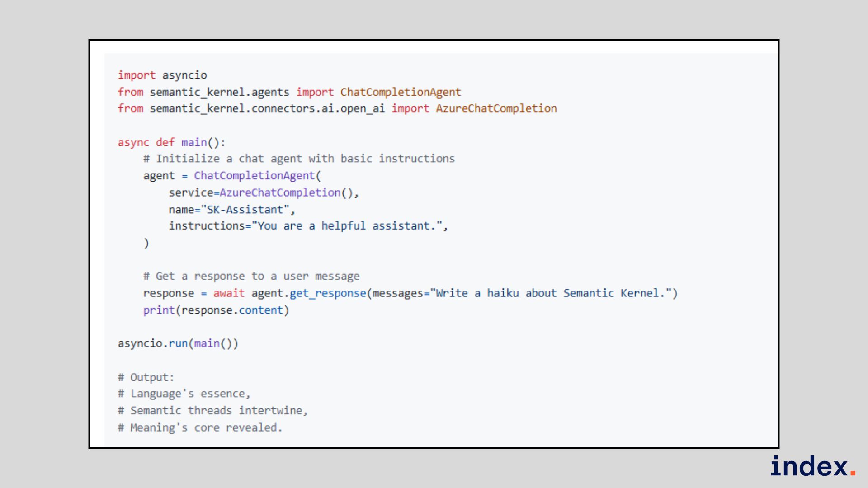Click the AzureChatCompletion import name
Viewport: 868px width, 488px height.
tap(496, 108)
